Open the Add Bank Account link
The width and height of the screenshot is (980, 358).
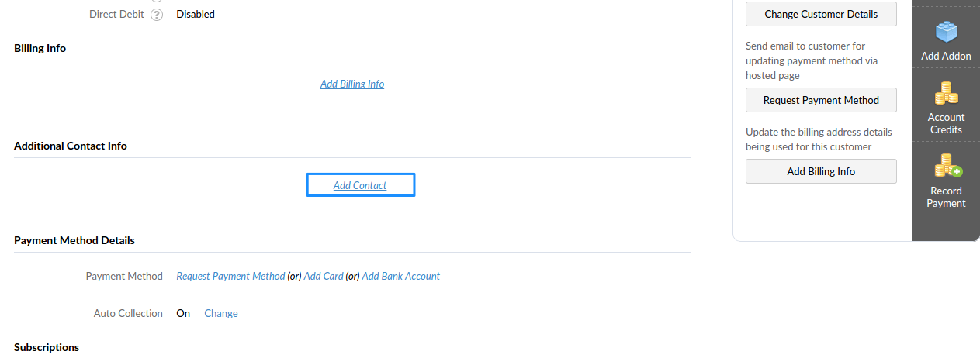[401, 276]
